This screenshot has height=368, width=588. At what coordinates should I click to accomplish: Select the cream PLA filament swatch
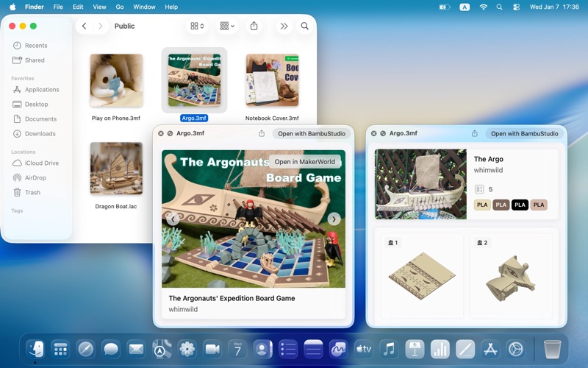(482, 205)
